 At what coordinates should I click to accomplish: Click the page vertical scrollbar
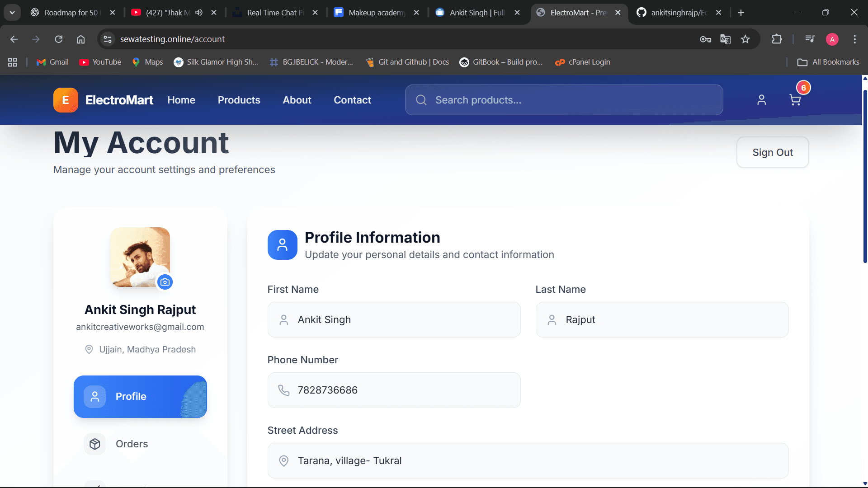[865, 176]
